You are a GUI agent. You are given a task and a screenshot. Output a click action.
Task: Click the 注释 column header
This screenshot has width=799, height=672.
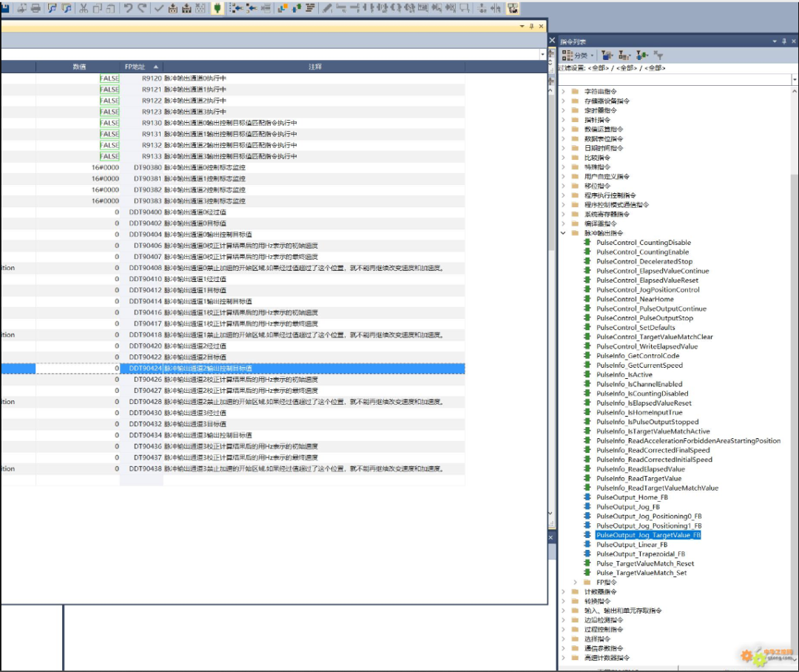click(314, 67)
